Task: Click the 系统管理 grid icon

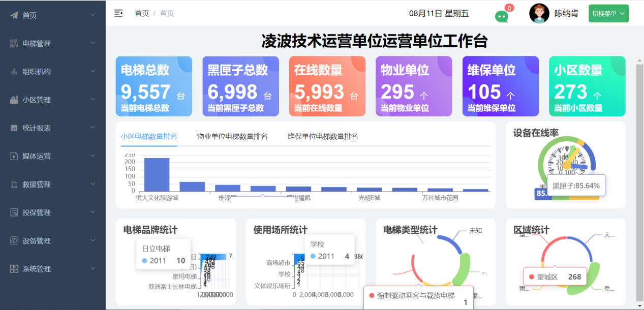Action: (14, 269)
